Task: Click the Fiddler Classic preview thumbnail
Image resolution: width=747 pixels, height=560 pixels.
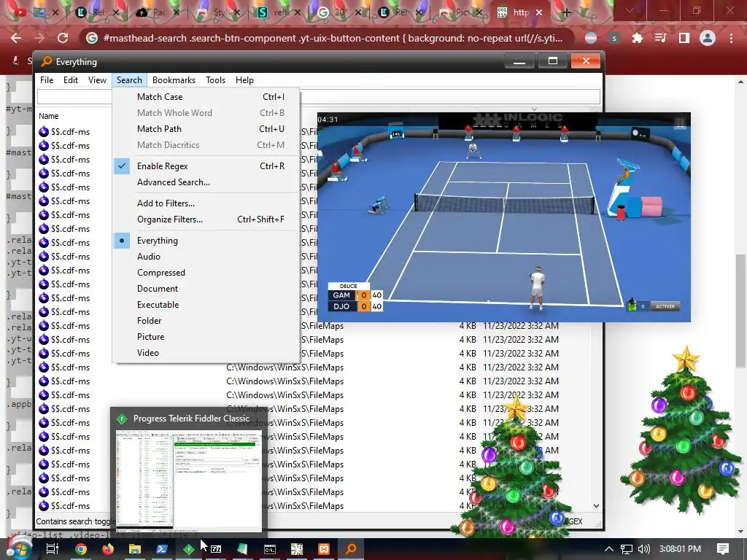Action: click(189, 481)
